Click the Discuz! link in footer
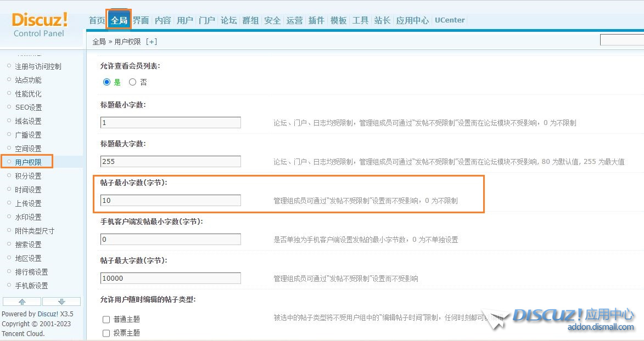This screenshot has width=644, height=341. (48, 314)
